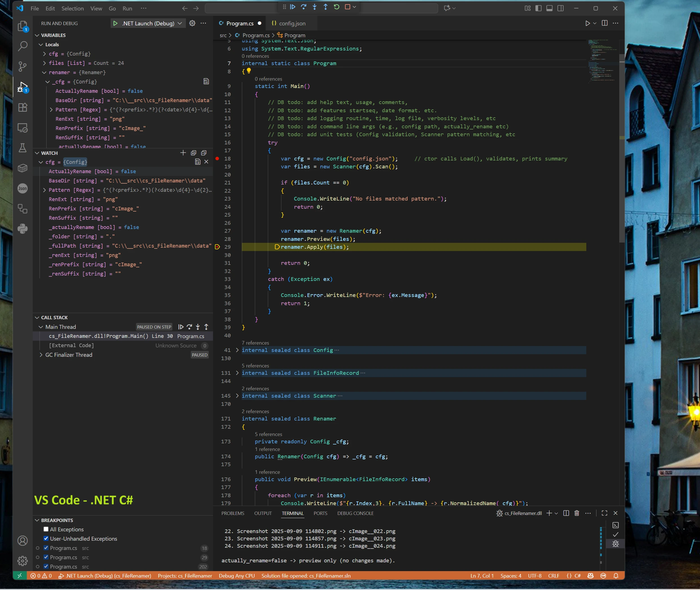Enable All Exceptions breakpoint checkbox
The width and height of the screenshot is (700, 590).
pos(46,529)
